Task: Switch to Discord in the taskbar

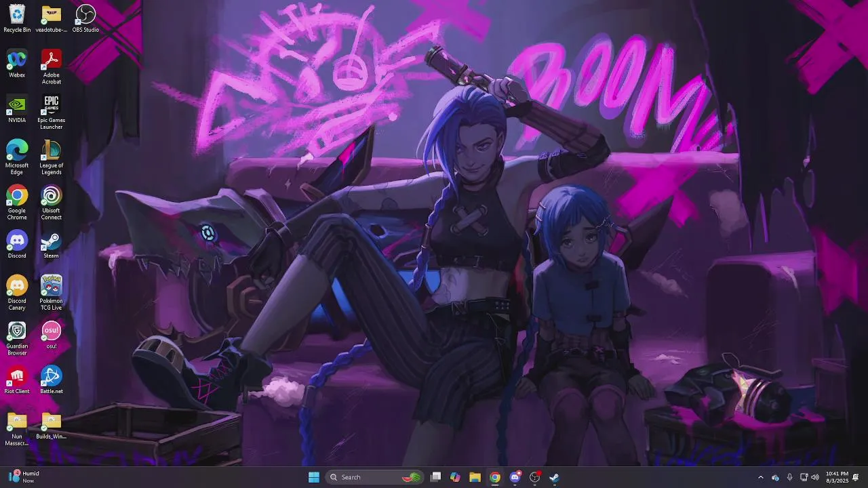Action: pos(515,477)
